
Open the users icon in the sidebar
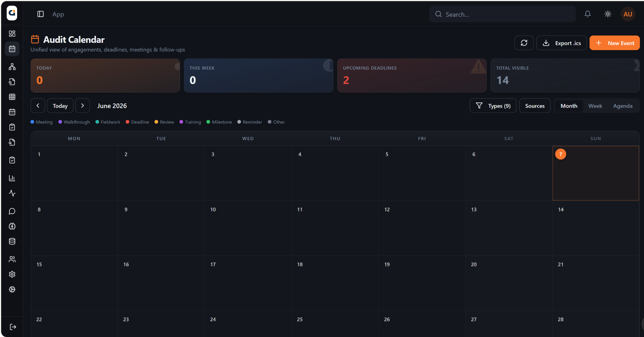pyautogui.click(x=12, y=259)
